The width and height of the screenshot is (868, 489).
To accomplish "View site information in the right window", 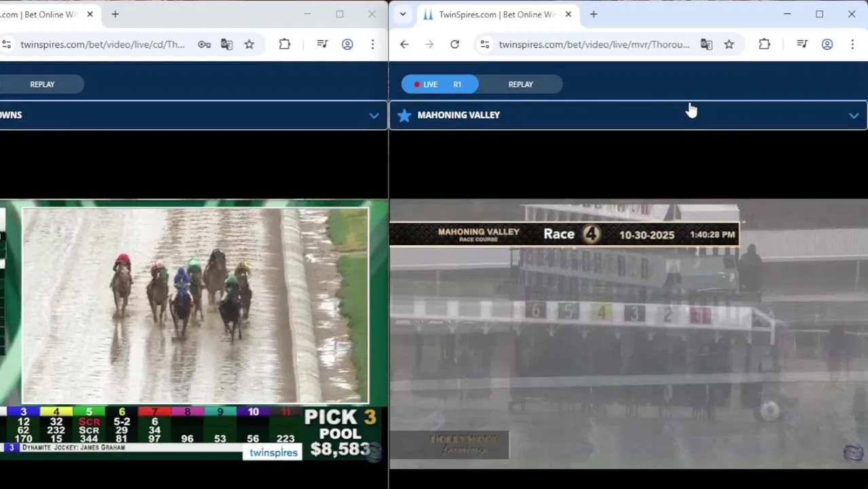I will (x=485, y=44).
